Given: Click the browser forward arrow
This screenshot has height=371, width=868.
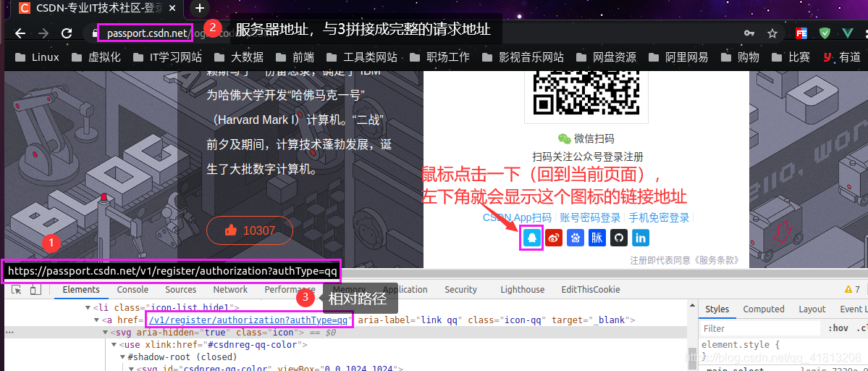Looking at the screenshot, I should pyautogui.click(x=43, y=33).
